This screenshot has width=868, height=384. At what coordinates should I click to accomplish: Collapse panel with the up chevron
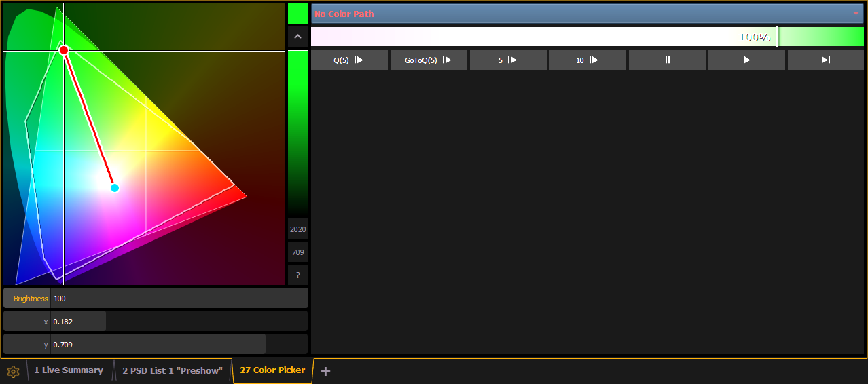click(297, 37)
